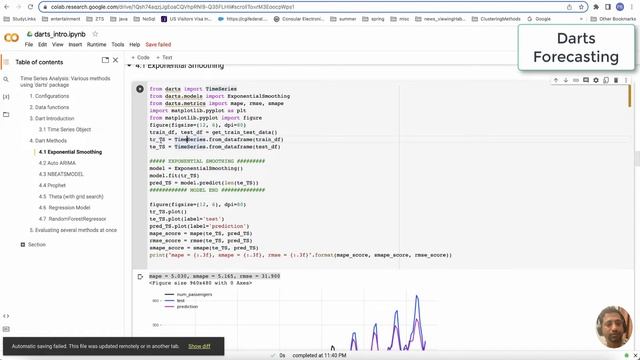Run the Exponential Smoothing code cell

(x=140, y=89)
